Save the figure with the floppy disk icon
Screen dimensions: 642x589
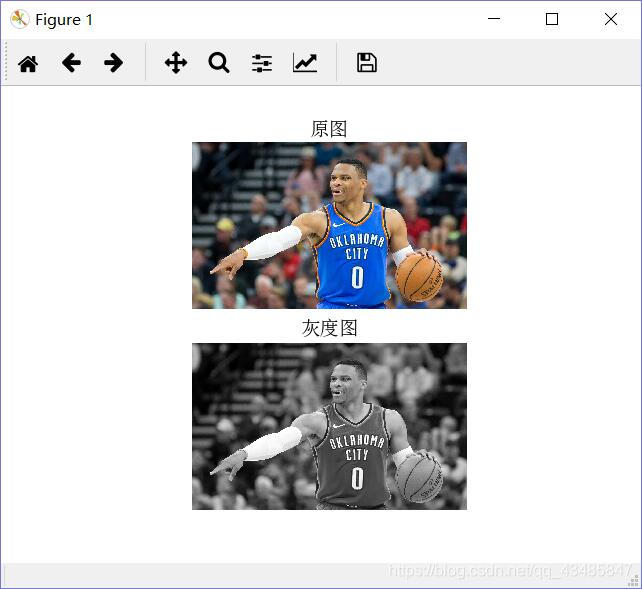pyautogui.click(x=367, y=63)
